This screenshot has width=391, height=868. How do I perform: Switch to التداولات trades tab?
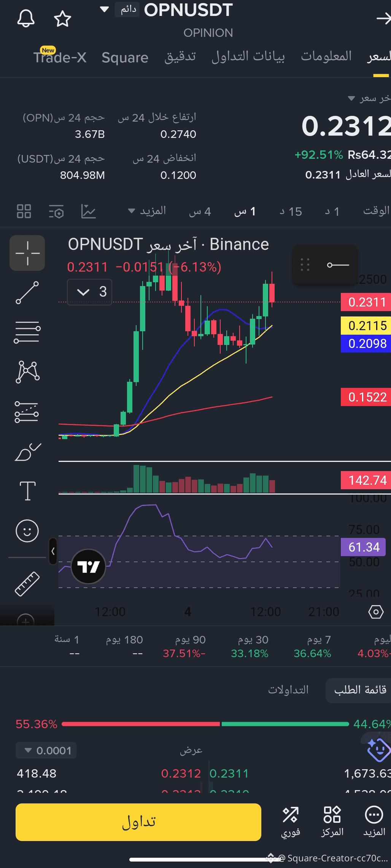288,690
